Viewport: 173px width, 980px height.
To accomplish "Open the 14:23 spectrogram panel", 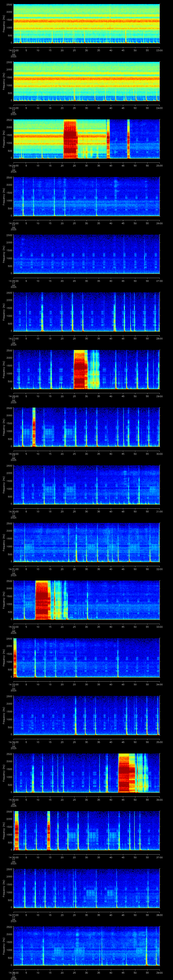I will click(86, 81).
